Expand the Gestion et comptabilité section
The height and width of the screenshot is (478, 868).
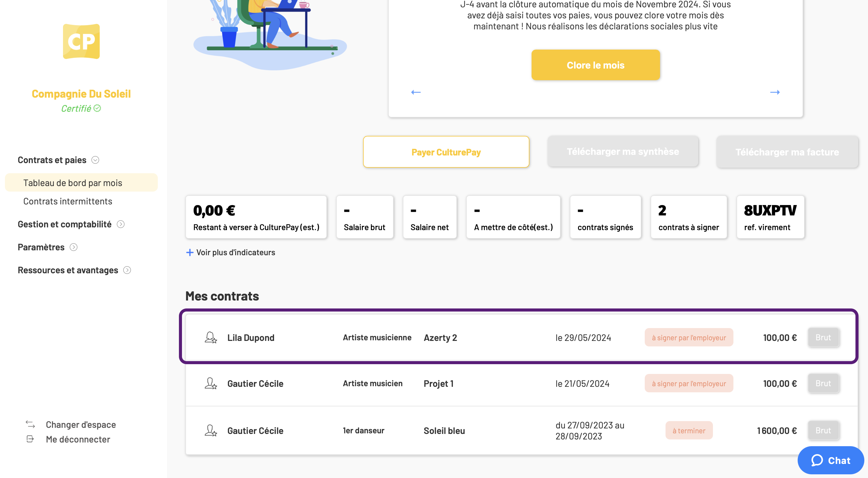(121, 224)
